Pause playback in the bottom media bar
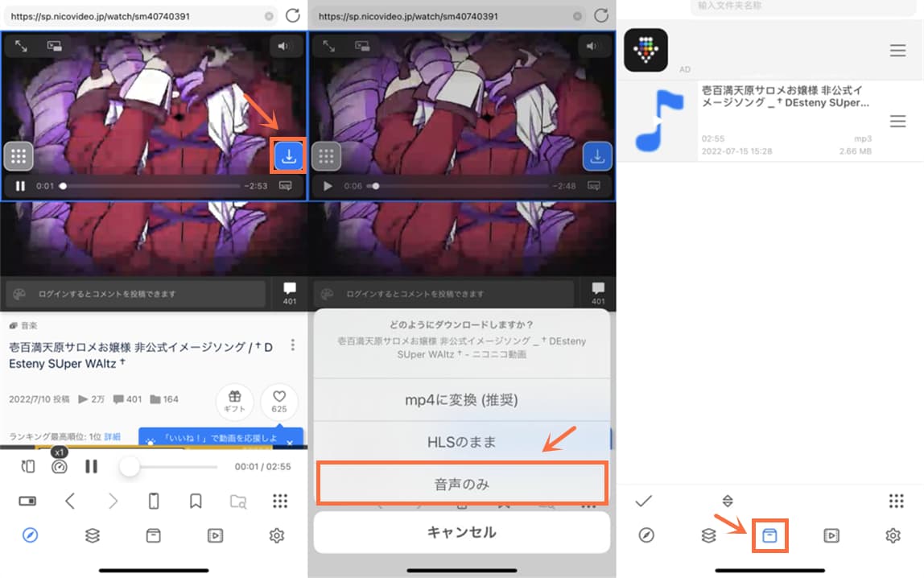The image size is (924, 578). pos(91,467)
